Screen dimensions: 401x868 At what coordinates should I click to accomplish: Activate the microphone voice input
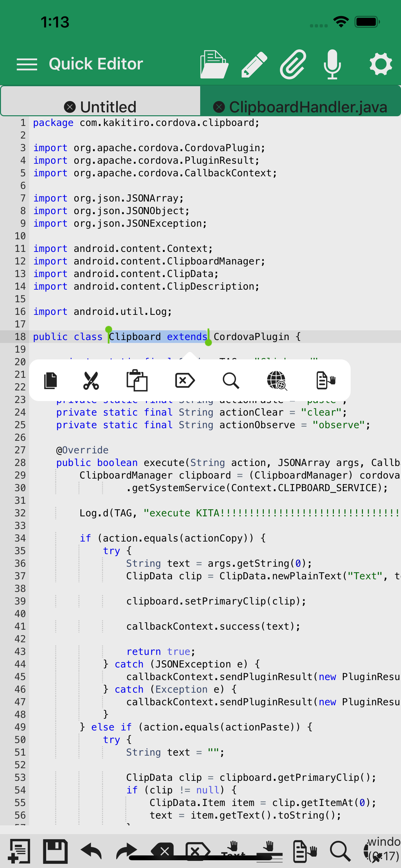pos(332,64)
